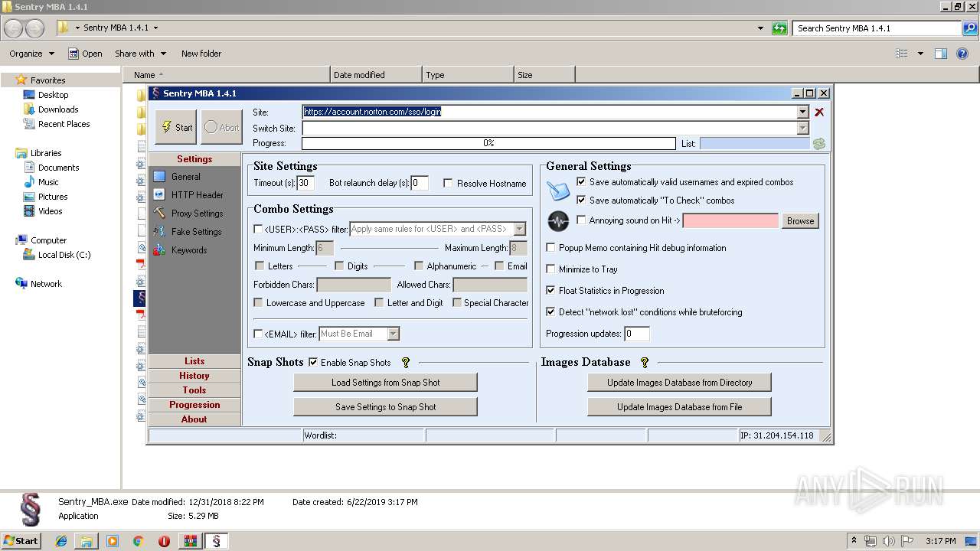Screen dimensions: 980x551
Task: Uncheck Detect network lost conditions checkbox
Action: 550,312
